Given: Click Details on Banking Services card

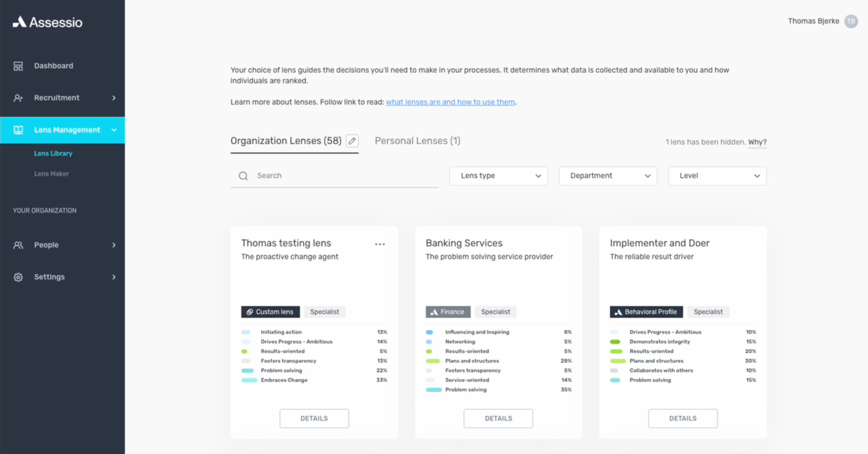Looking at the screenshot, I should 498,418.
